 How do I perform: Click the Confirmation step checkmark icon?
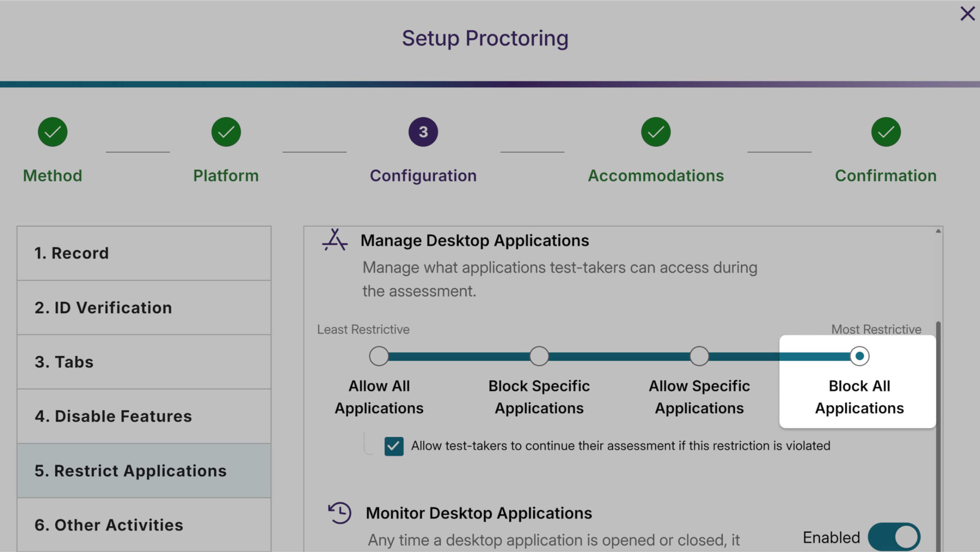point(886,132)
